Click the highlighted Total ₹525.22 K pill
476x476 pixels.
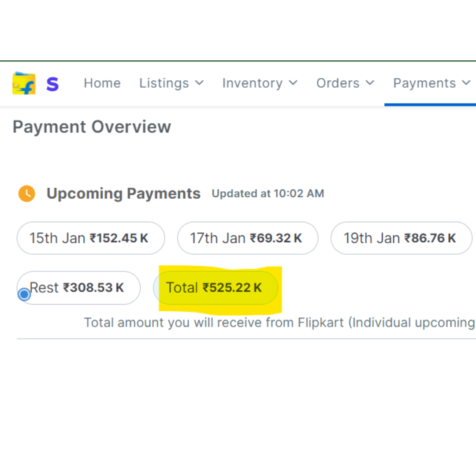[216, 288]
